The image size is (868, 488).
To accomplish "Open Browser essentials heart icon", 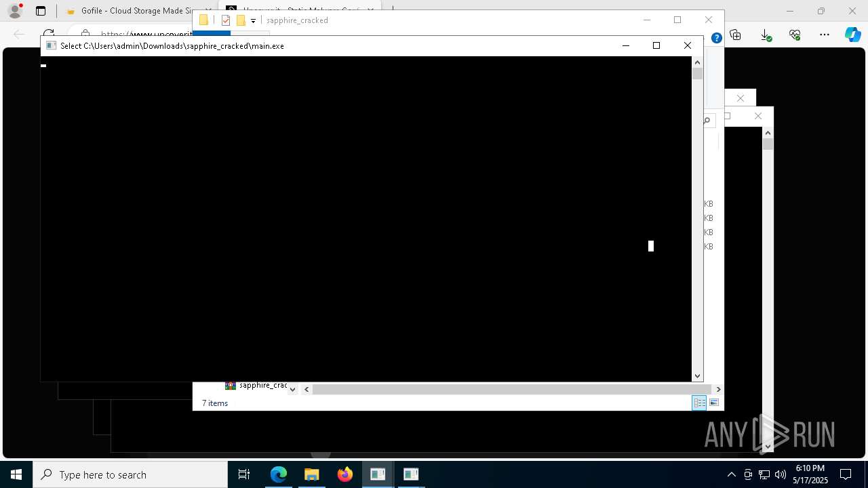I will [795, 35].
